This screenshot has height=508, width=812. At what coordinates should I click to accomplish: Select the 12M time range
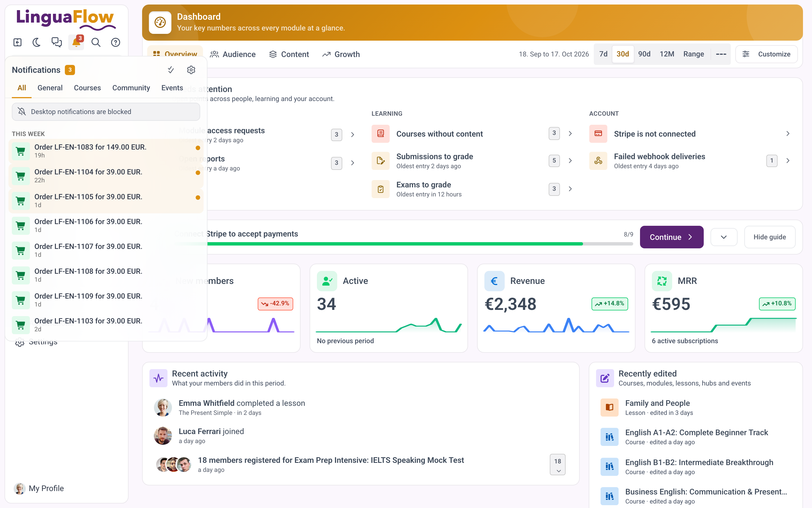(667, 54)
